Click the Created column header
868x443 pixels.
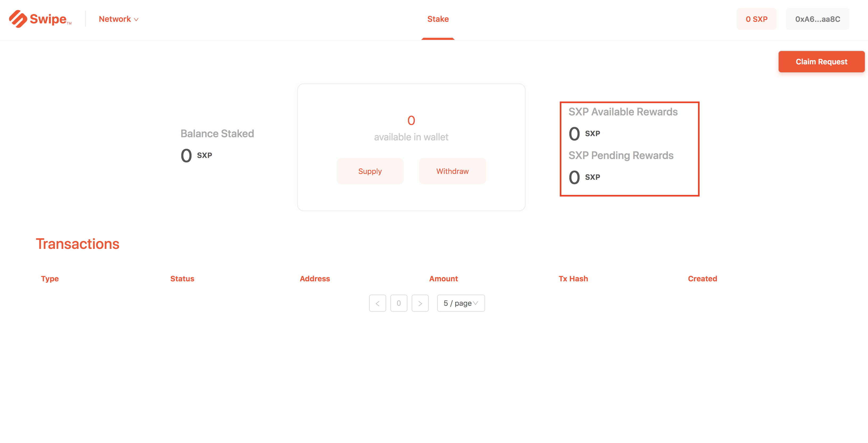[x=703, y=279]
